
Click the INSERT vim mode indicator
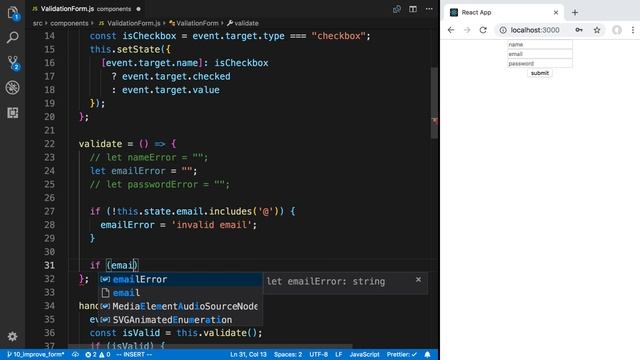click(x=134, y=354)
